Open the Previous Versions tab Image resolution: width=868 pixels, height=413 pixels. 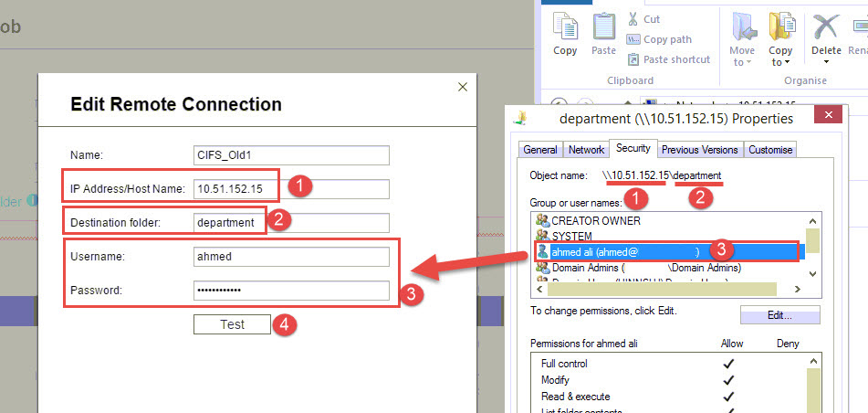tap(700, 150)
